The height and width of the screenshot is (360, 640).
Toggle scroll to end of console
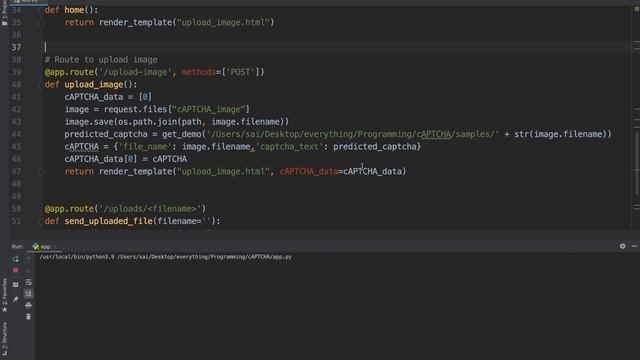pos(28,293)
